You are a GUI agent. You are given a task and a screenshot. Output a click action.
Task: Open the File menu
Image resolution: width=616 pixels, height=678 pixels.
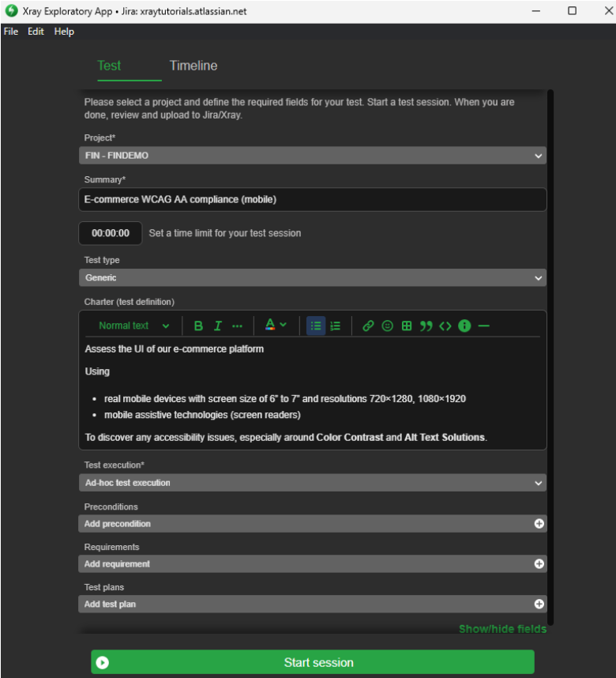(x=11, y=32)
